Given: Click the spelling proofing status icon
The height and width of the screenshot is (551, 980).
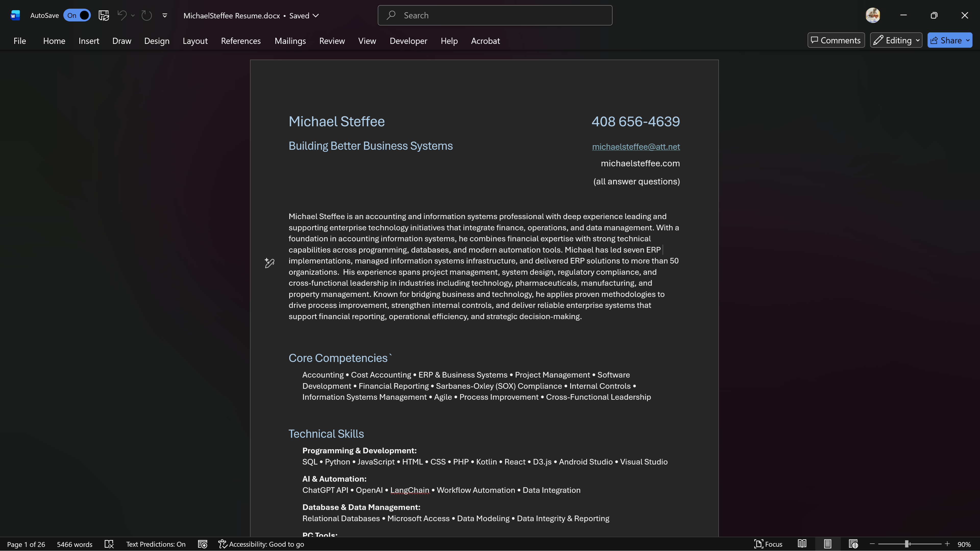Looking at the screenshot, I should (x=109, y=544).
